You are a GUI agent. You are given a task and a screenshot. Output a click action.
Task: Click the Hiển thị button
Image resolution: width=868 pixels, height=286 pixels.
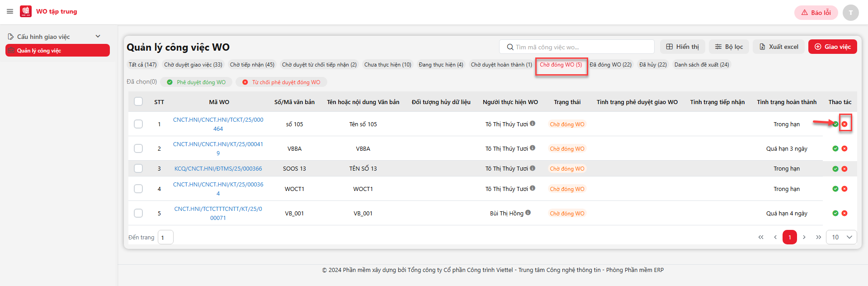(682, 47)
